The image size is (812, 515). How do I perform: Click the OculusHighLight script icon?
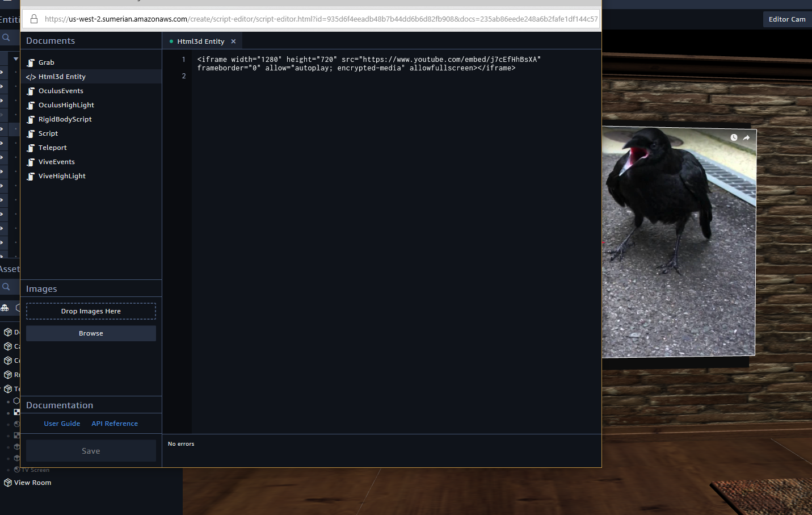click(31, 105)
